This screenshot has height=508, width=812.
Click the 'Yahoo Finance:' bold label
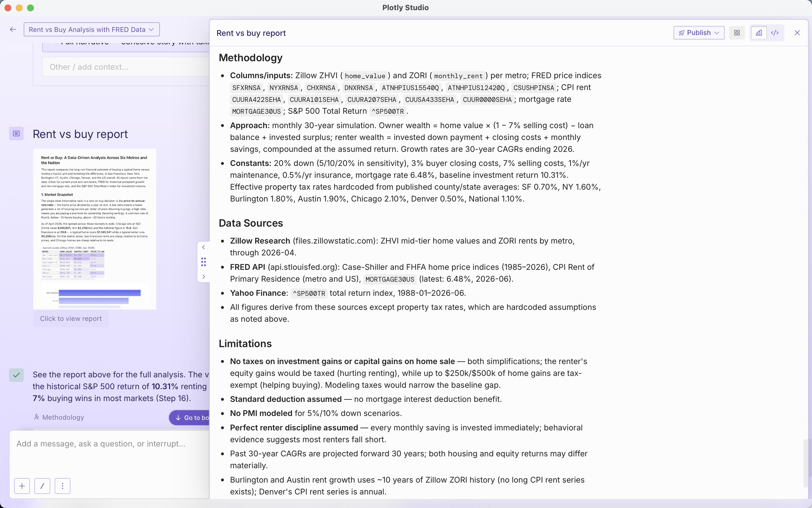coord(259,293)
